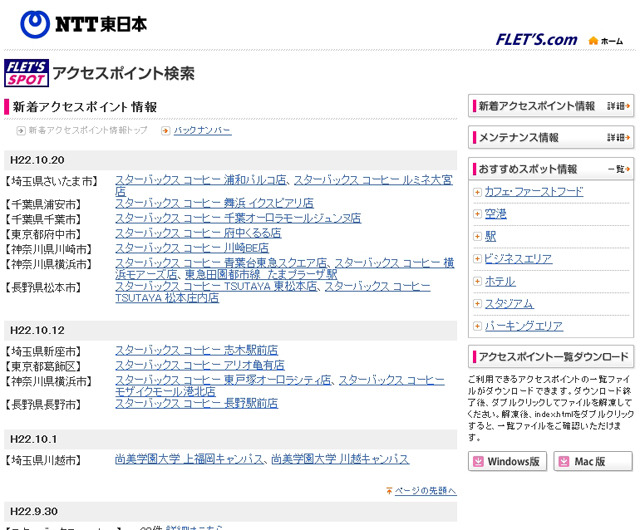Open the FLET'S.com logo link
The image size is (640, 530).
click(x=536, y=40)
